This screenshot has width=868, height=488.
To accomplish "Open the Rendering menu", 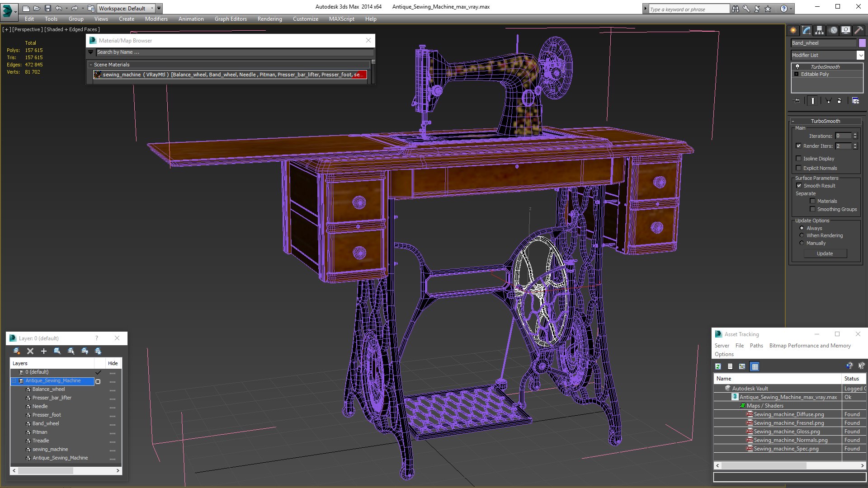I will click(x=269, y=19).
